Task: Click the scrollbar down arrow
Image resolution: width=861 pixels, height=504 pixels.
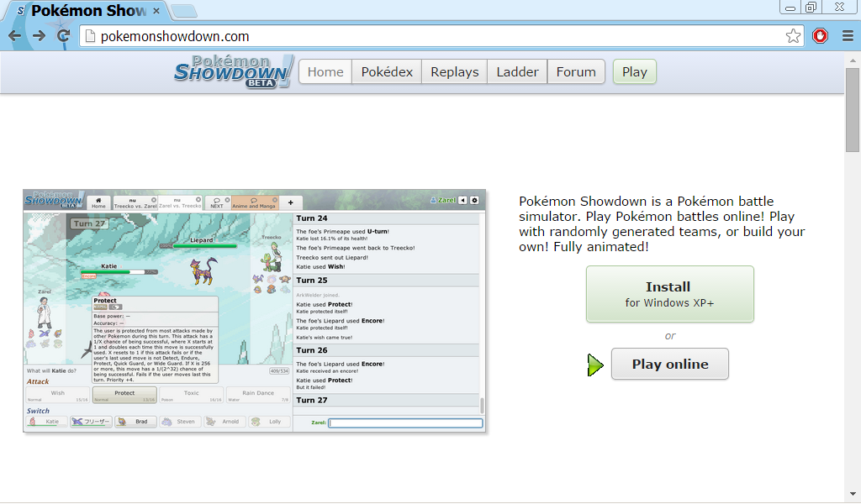Action: (x=853, y=494)
